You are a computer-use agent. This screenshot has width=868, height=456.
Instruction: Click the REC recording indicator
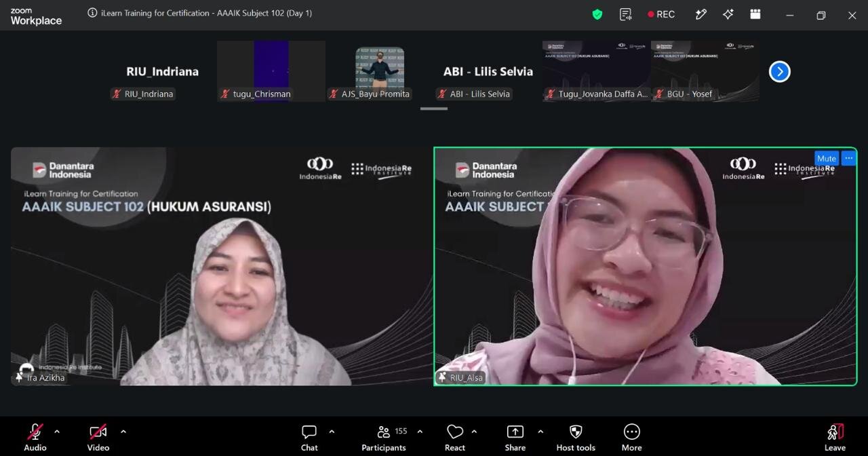coord(661,14)
